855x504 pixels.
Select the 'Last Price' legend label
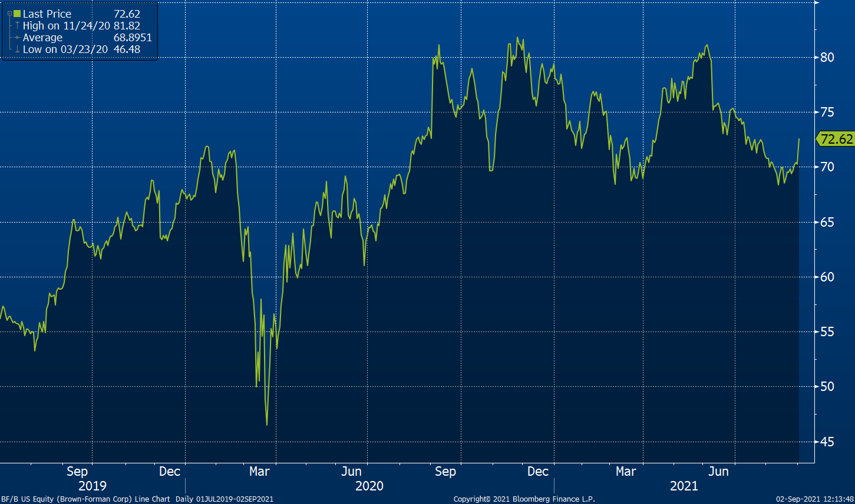click(x=47, y=14)
